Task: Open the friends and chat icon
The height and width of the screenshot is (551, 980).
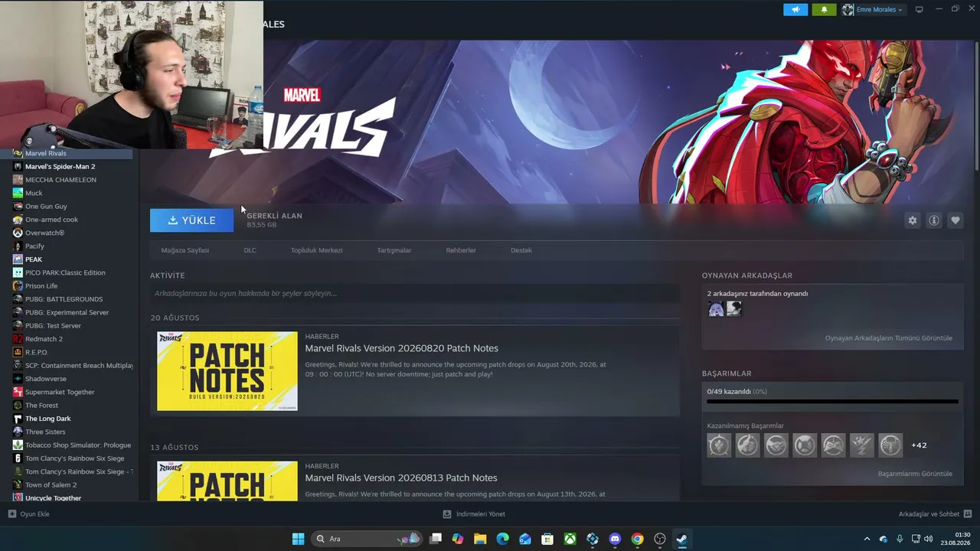Action: pyautogui.click(x=968, y=514)
